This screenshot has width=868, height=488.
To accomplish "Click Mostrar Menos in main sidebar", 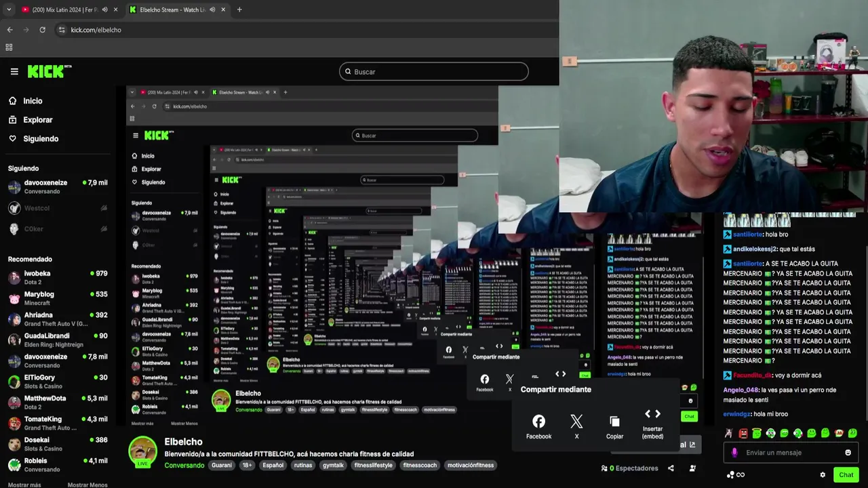I will [x=87, y=485].
